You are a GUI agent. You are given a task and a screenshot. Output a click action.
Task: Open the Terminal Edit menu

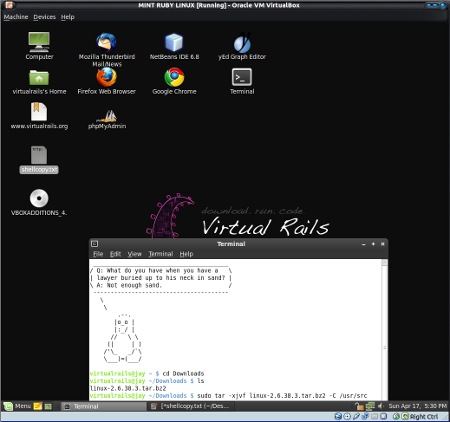[x=115, y=254]
